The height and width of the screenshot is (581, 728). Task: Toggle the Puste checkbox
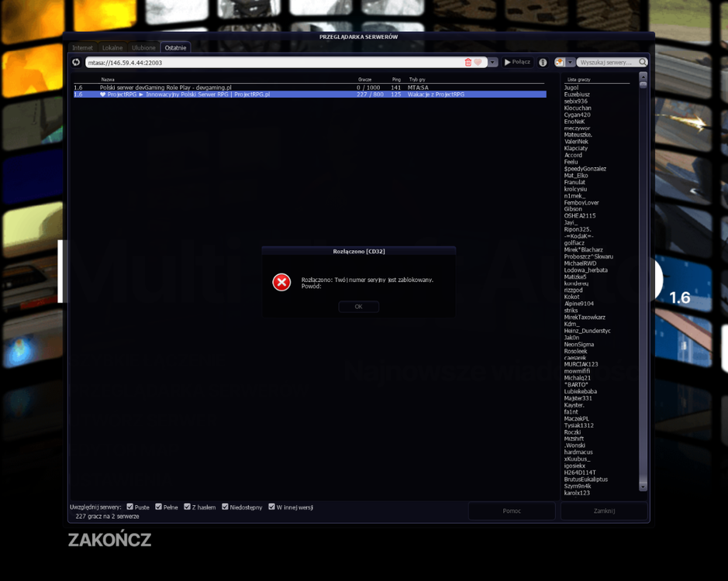point(130,507)
